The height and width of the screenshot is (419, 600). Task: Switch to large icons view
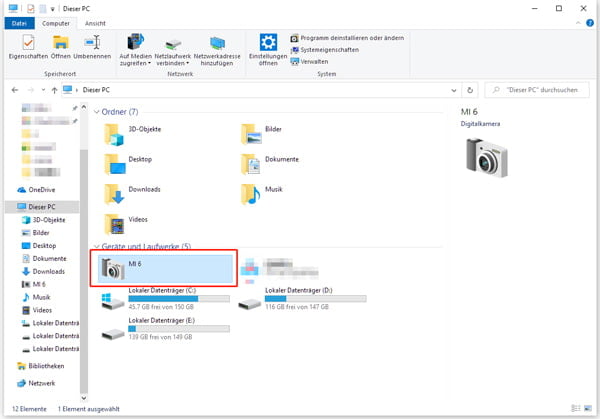[x=588, y=408]
